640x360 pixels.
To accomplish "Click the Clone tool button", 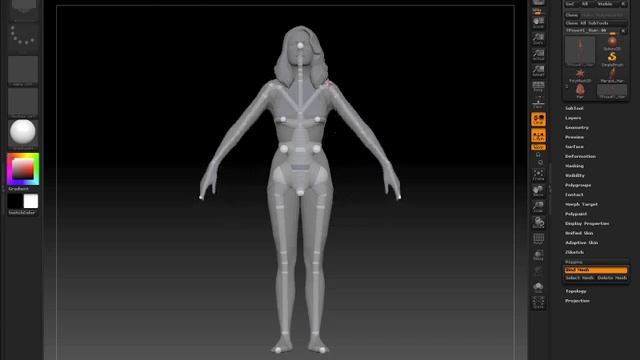I will tap(572, 15).
